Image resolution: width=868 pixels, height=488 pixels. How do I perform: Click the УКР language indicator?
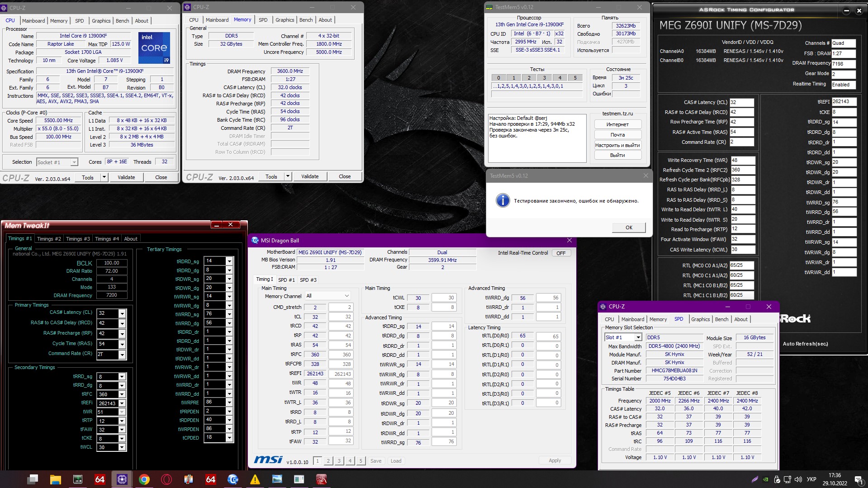(812, 479)
